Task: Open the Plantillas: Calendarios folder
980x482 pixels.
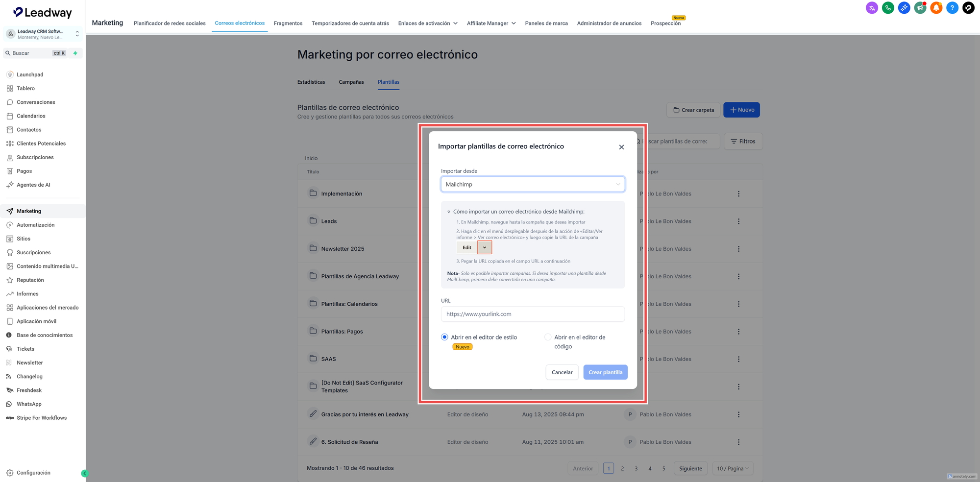Action: [349, 304]
